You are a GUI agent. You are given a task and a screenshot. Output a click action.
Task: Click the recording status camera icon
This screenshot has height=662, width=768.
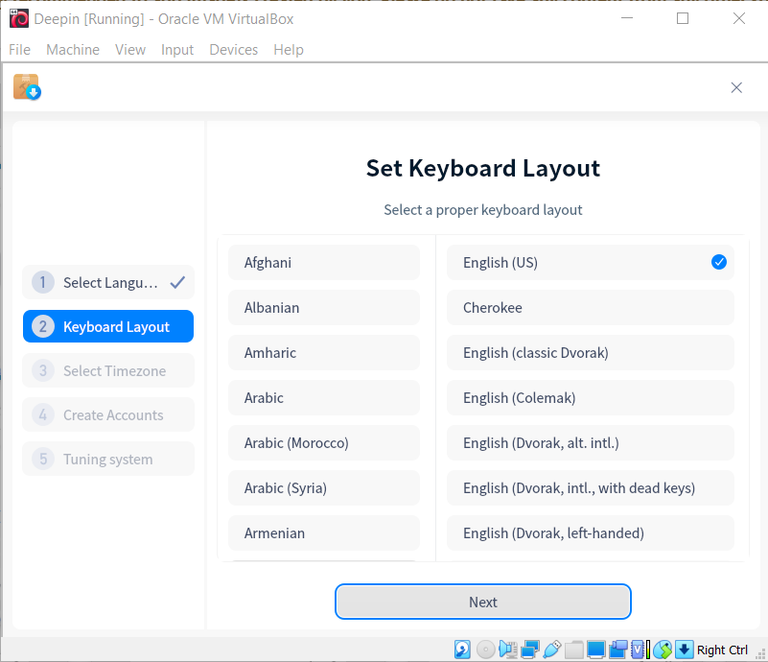point(618,649)
